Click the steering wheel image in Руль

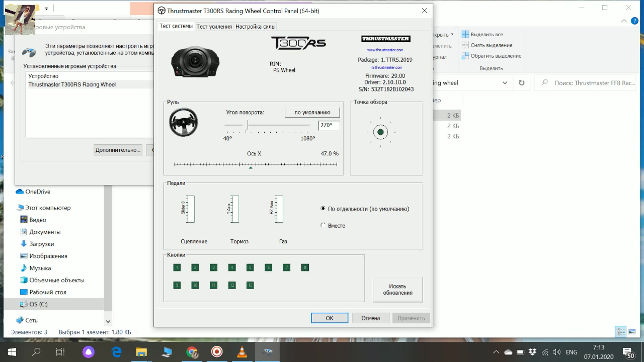(183, 122)
